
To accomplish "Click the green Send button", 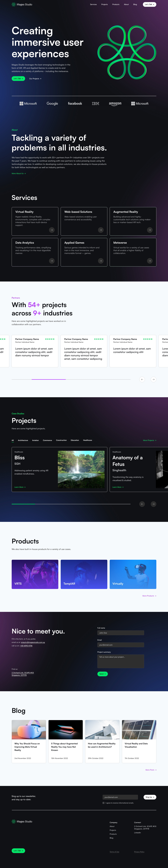I will 102,674.
